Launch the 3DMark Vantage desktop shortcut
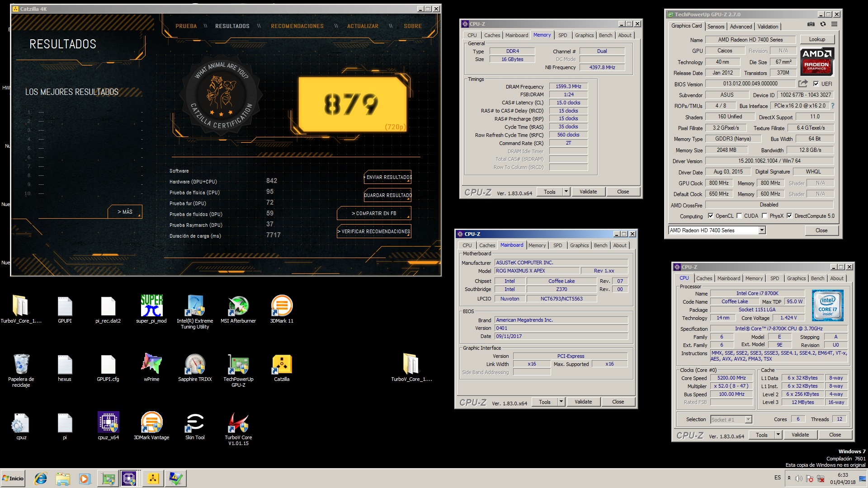 coord(151,426)
